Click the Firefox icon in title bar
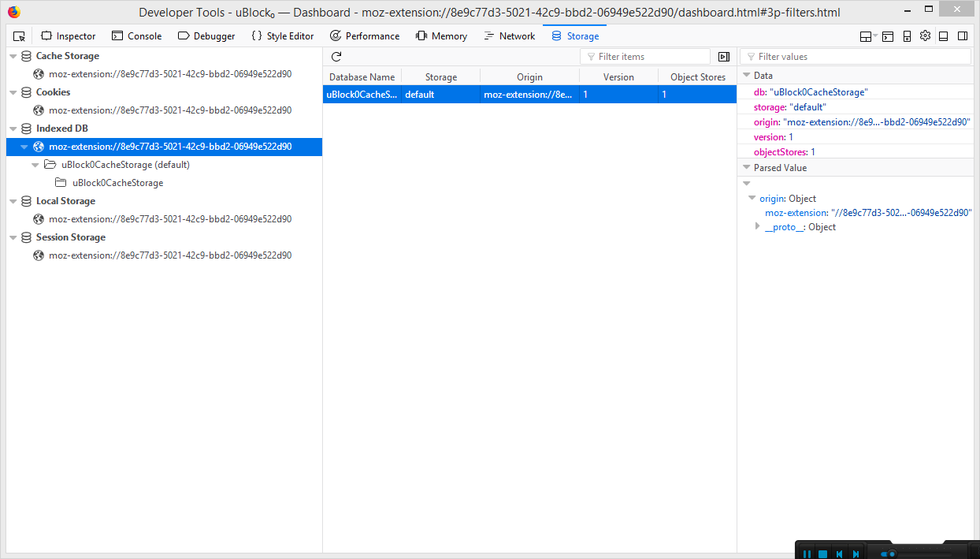 click(x=13, y=12)
